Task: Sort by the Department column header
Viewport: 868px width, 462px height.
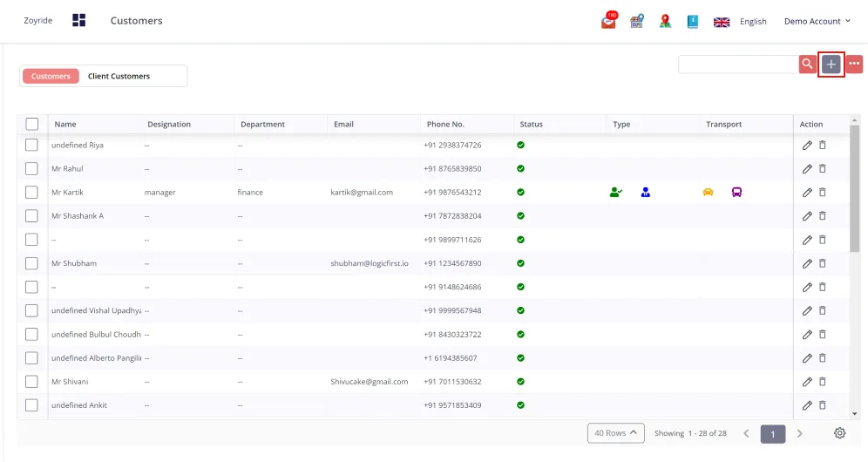Action: (262, 124)
